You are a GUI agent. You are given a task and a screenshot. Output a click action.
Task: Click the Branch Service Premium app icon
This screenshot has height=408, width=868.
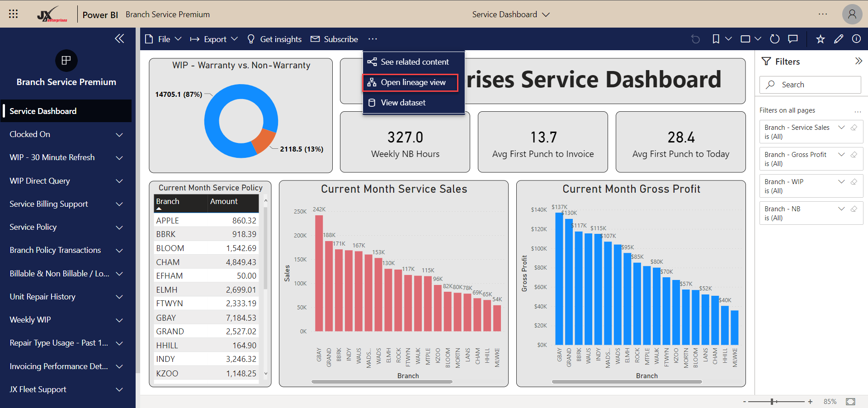[66, 61]
